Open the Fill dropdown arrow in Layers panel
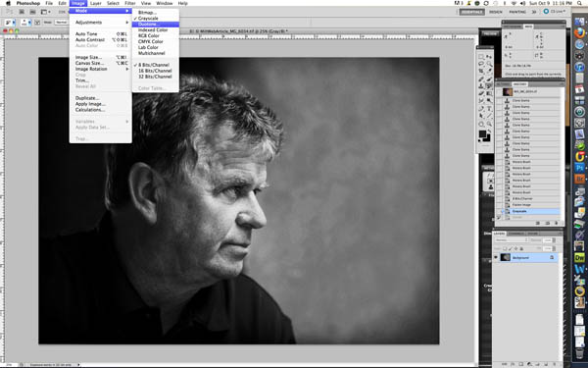The height and width of the screenshot is (368, 588). [x=554, y=248]
